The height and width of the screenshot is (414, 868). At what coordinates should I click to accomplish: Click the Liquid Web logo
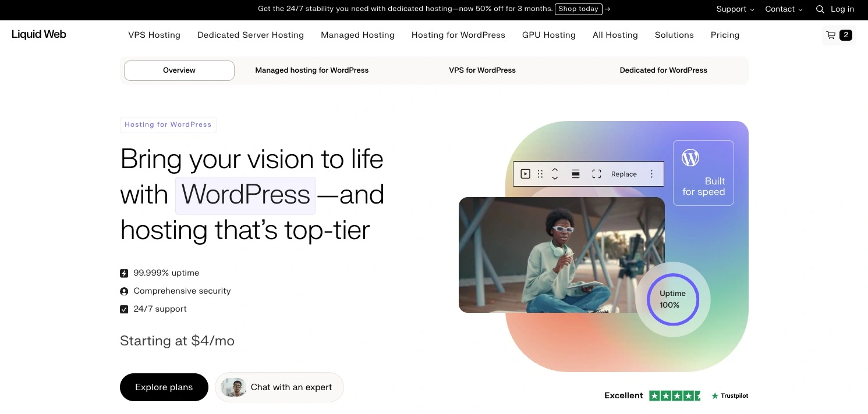pyautogui.click(x=39, y=34)
